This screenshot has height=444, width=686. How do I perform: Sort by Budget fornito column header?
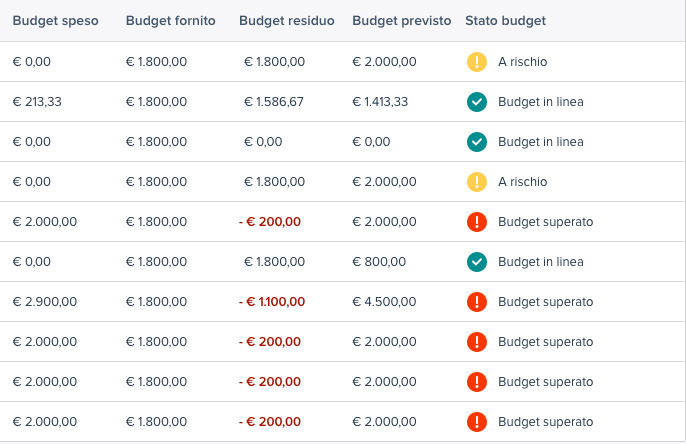coord(171,21)
